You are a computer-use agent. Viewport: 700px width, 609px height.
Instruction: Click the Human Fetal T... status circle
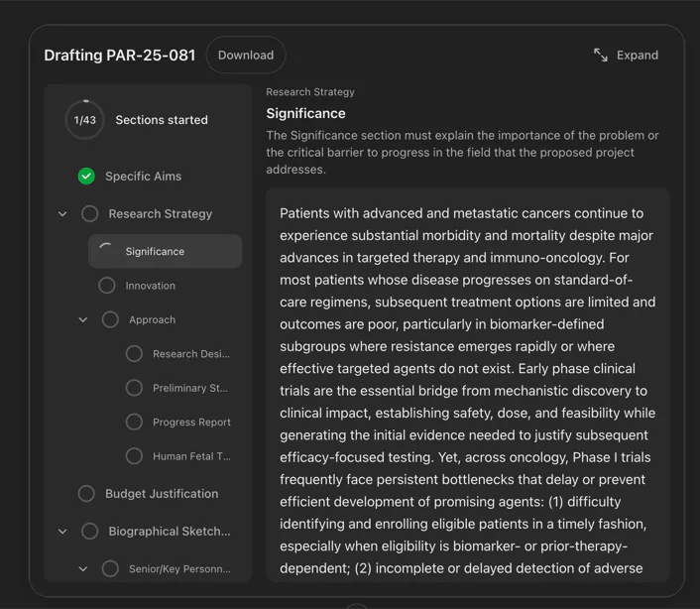coord(134,456)
